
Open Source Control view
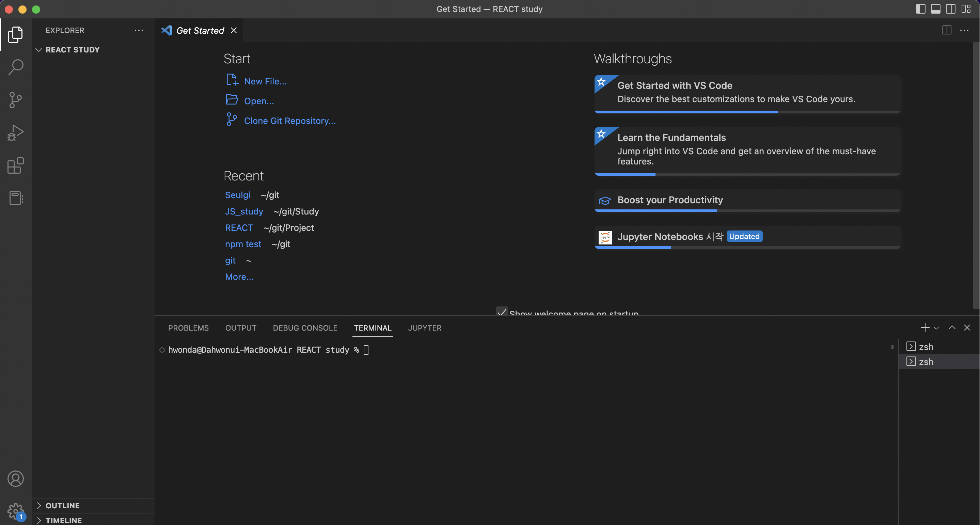click(16, 100)
